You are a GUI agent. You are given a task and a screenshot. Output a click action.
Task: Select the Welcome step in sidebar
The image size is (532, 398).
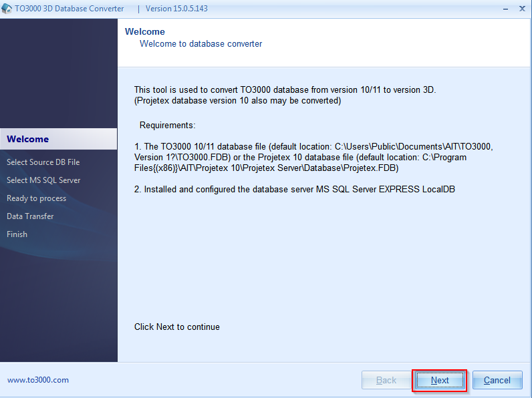58,139
